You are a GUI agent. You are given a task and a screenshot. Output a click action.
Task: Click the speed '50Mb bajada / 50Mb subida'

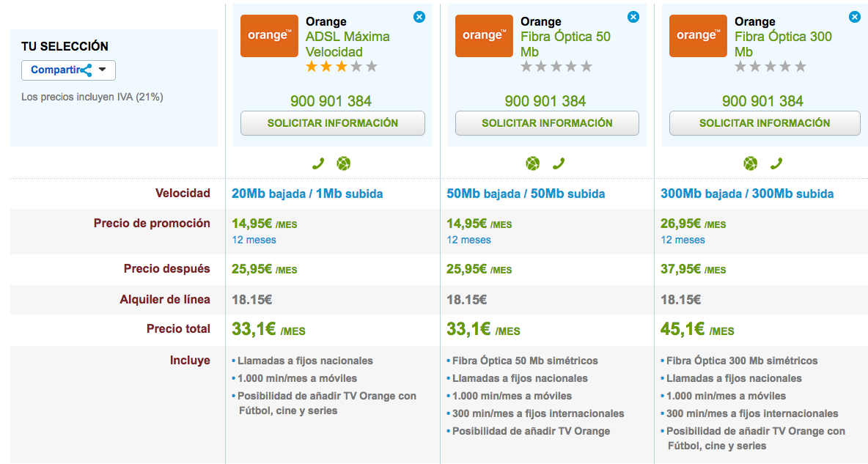point(526,194)
